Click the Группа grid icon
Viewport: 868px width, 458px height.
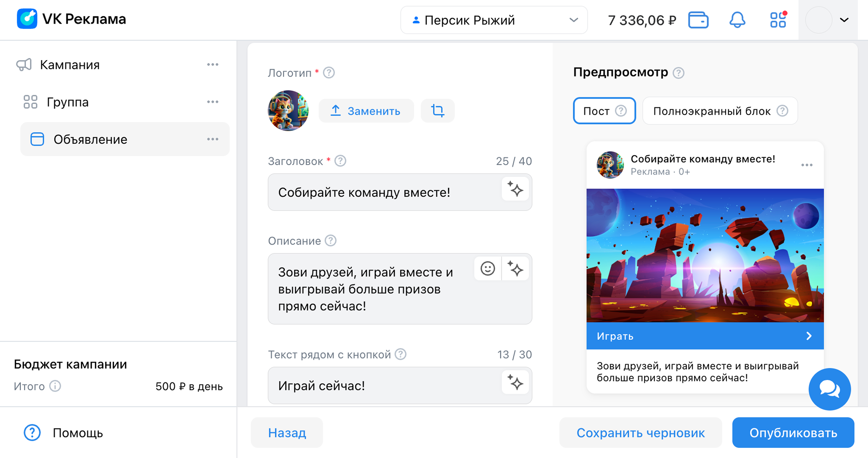[x=30, y=102]
